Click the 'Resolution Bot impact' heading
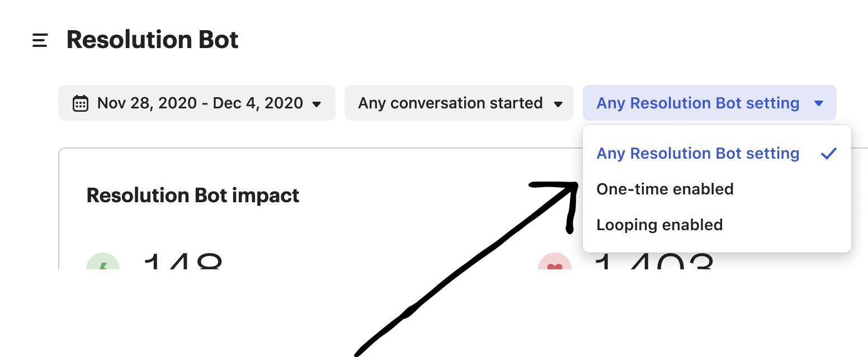 193,196
